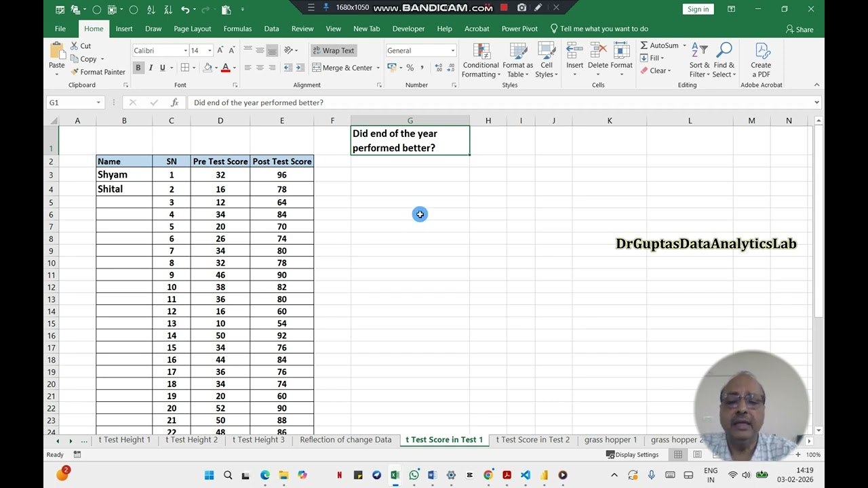Open Format as Table gallery

[517, 61]
